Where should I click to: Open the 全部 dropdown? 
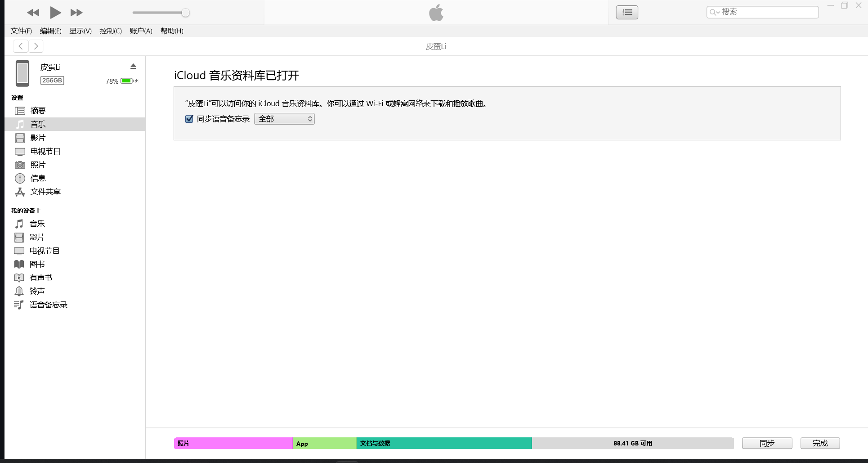pyautogui.click(x=284, y=119)
